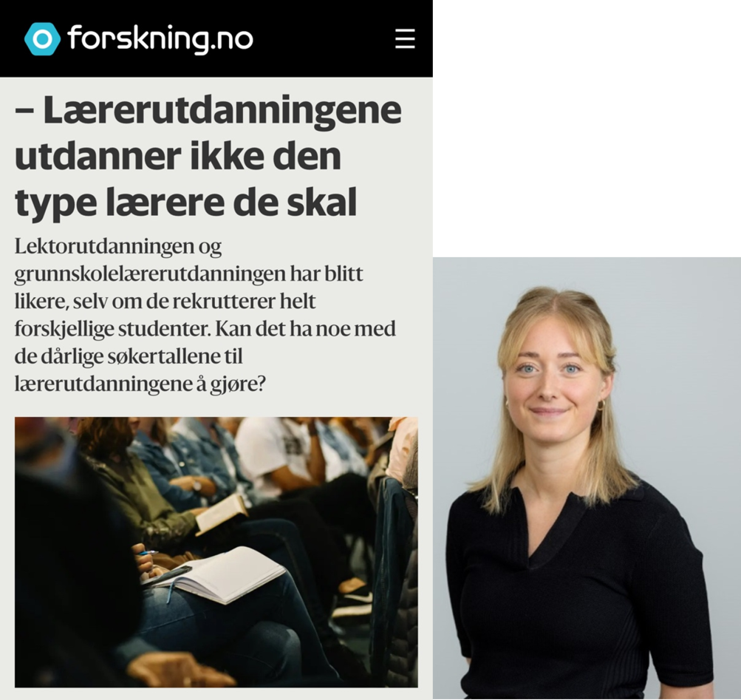741x700 pixels.
Task: Click the hand holding a pen in the photo
Action: point(148,562)
